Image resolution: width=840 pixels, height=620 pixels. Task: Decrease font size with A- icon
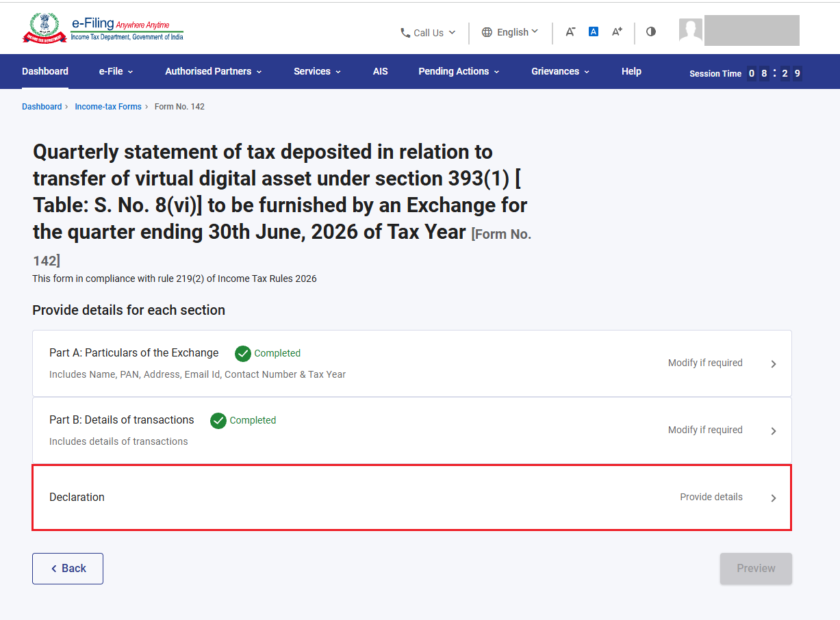tap(570, 31)
